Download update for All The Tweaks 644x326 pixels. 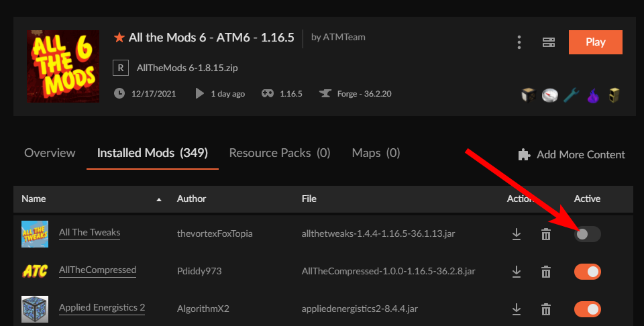(517, 234)
